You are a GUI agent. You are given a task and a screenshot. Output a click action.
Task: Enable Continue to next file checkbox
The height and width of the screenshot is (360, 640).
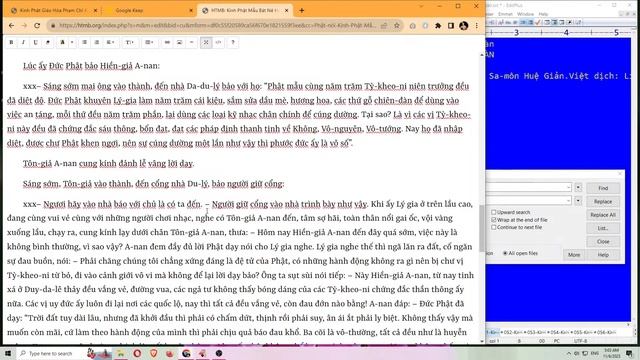tap(493, 227)
